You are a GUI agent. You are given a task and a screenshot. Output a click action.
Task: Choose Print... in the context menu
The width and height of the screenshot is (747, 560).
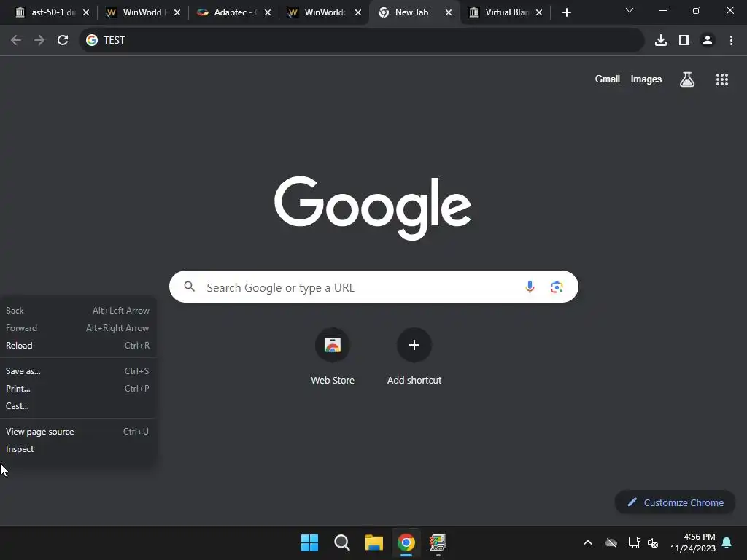pyautogui.click(x=77, y=388)
